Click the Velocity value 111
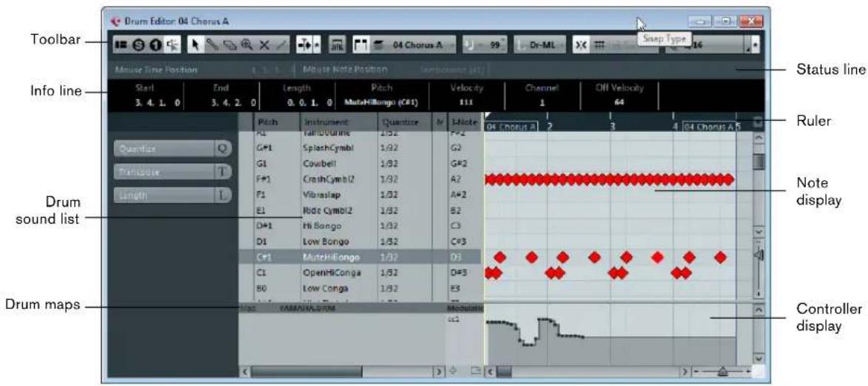Image resolution: width=868 pixels, height=386 pixels. coord(466,102)
